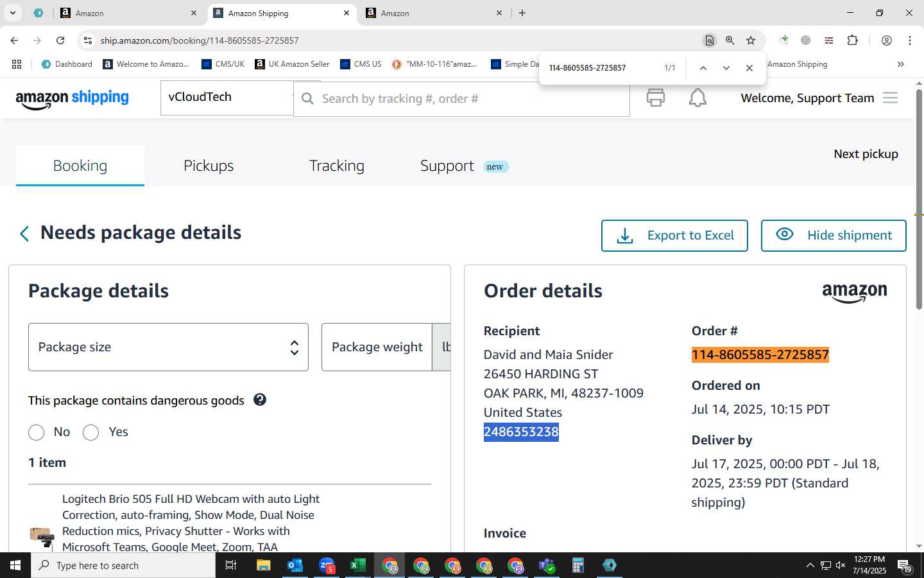The width and height of the screenshot is (924, 578).
Task: Click the printer icon in header
Action: click(655, 98)
